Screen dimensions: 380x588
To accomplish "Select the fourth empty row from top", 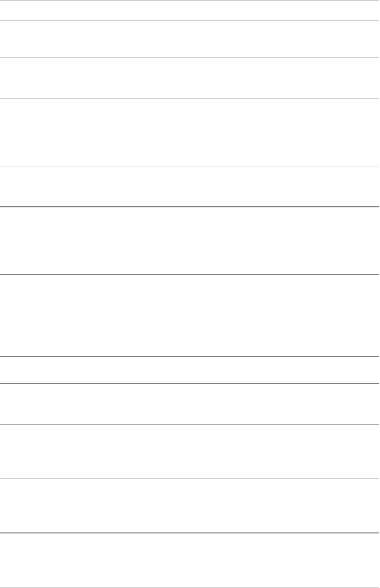I will tap(189, 132).
